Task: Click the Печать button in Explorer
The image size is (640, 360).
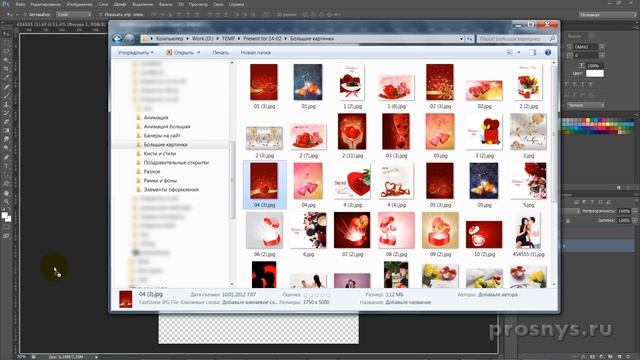Action: coord(220,53)
